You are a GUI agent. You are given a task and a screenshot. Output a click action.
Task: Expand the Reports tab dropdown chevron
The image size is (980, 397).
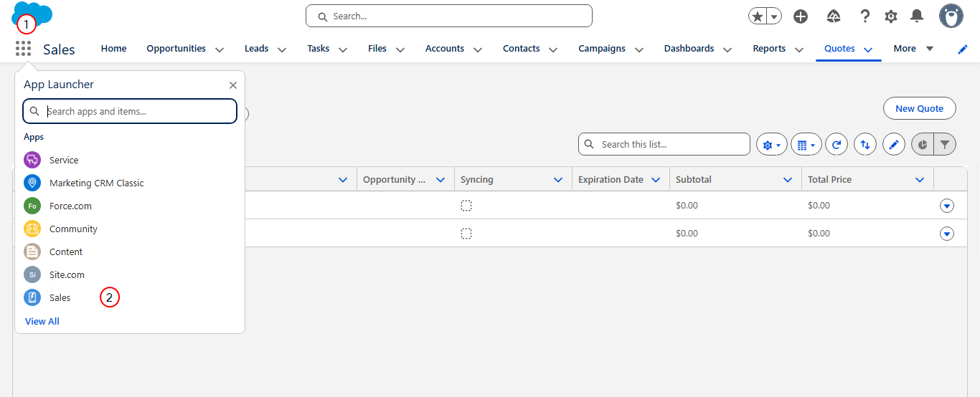click(799, 49)
